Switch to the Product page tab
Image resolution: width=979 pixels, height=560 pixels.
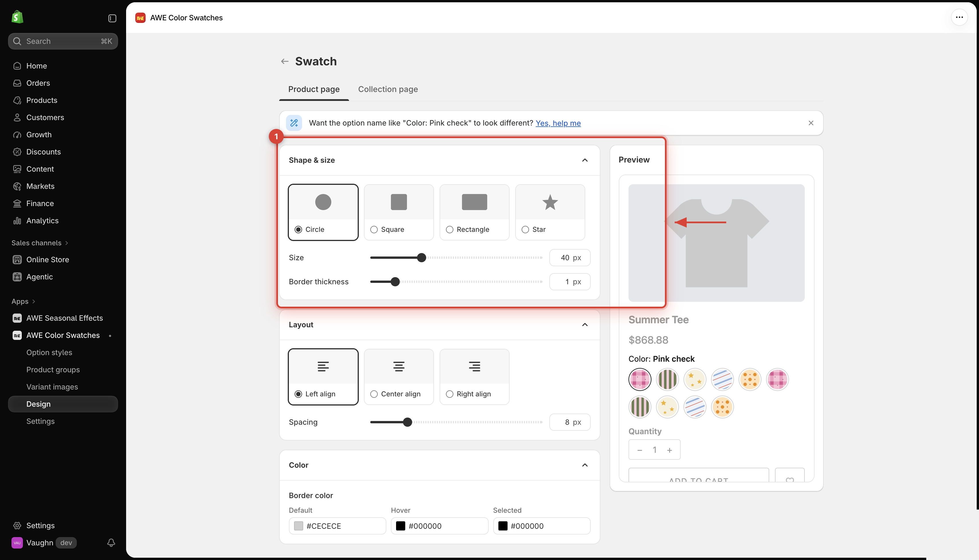314,89
